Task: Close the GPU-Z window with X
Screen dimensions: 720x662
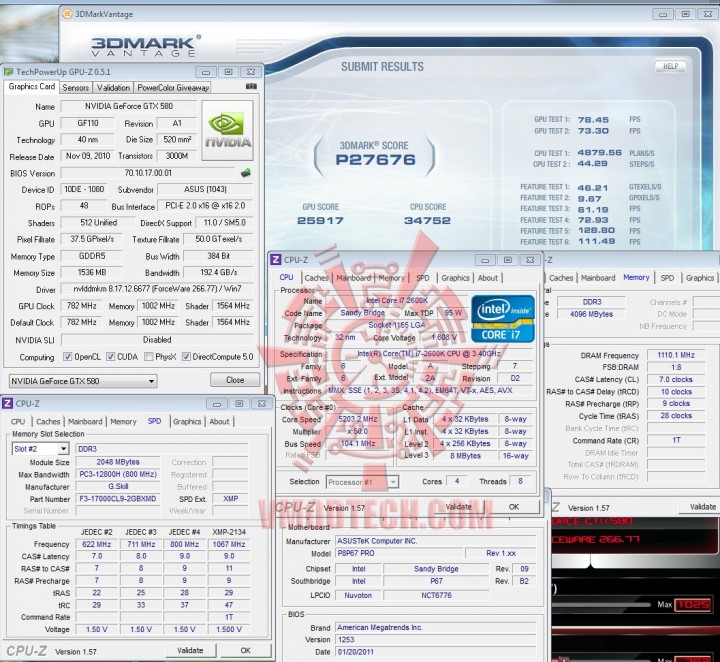Action: coord(251,72)
